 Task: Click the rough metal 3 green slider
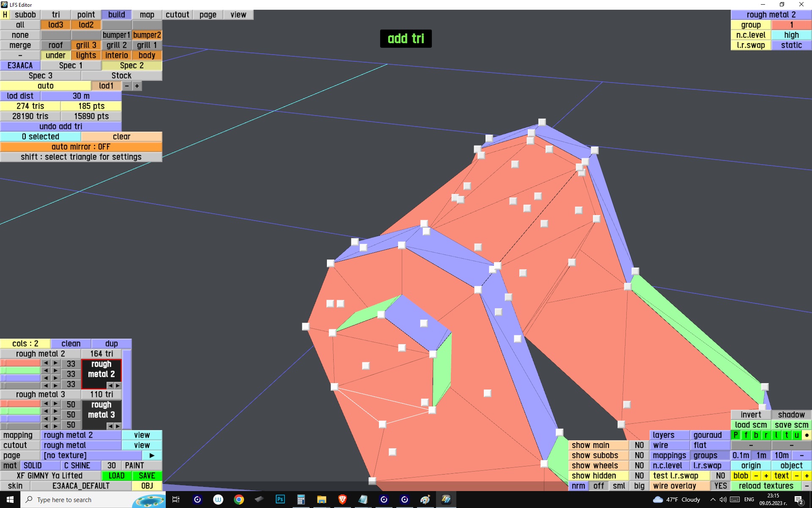20,411
